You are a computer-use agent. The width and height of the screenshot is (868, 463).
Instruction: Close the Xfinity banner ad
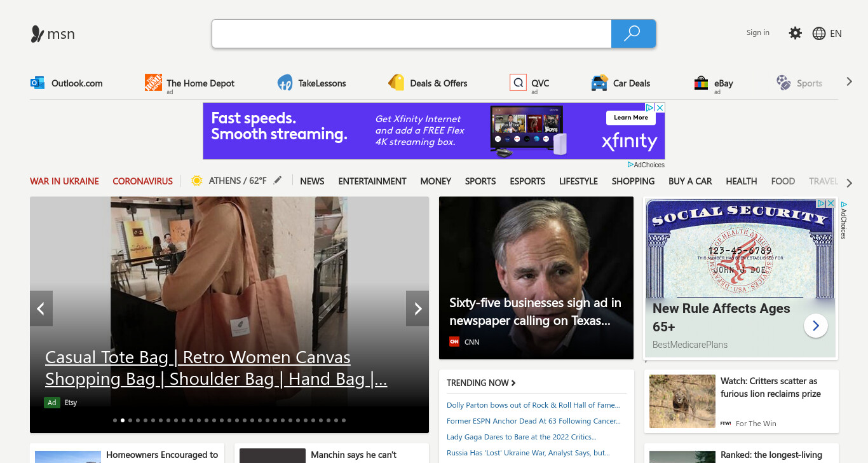660,108
